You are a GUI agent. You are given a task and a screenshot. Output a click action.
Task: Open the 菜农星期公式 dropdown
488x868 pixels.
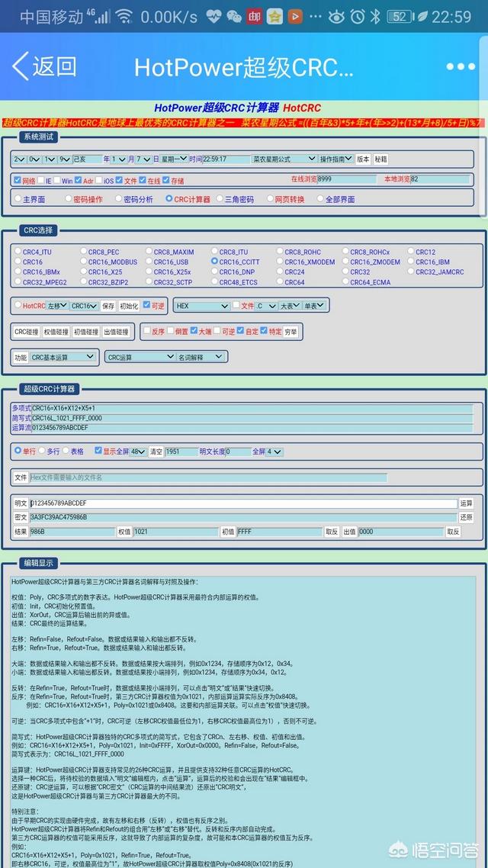tap(284, 159)
